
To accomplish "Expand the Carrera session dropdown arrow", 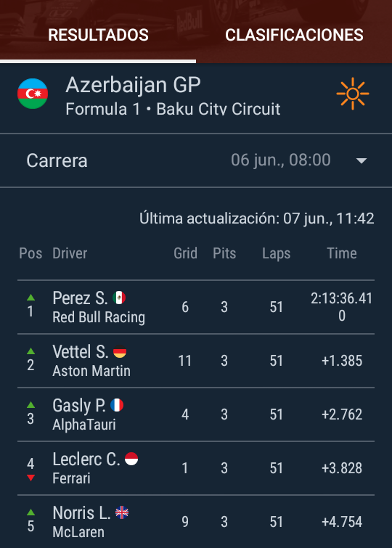I will point(362,160).
